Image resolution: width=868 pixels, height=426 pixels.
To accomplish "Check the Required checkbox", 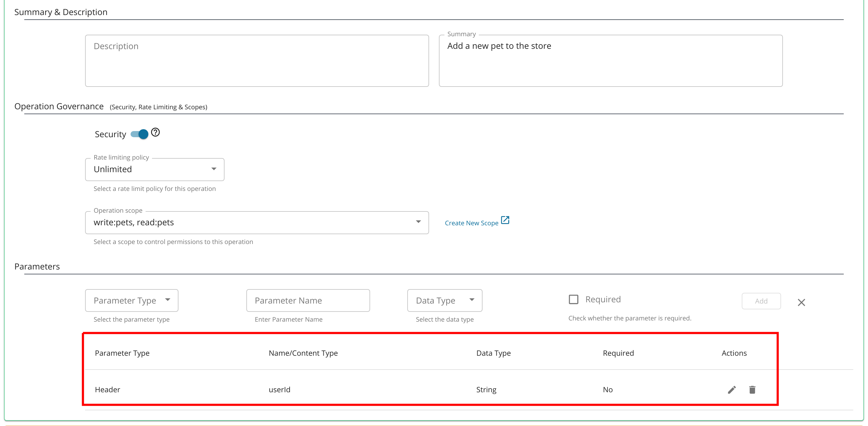I will coord(574,299).
